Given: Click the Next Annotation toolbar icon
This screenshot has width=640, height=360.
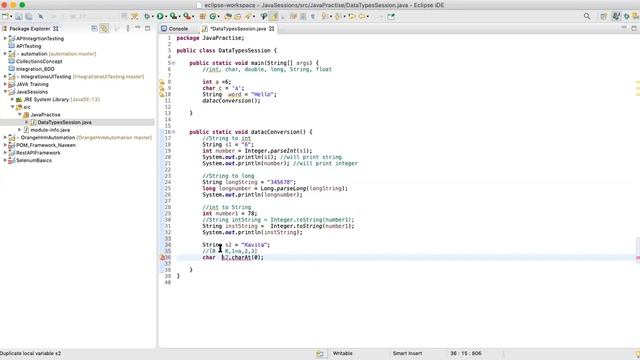Looking at the screenshot, I should point(324,16).
